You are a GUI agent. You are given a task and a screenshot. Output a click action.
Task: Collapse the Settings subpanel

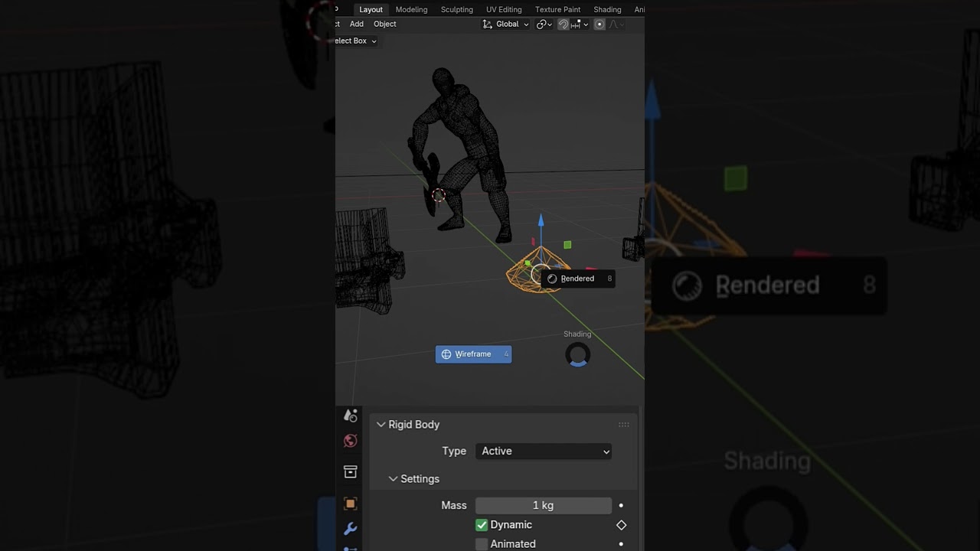pos(394,479)
